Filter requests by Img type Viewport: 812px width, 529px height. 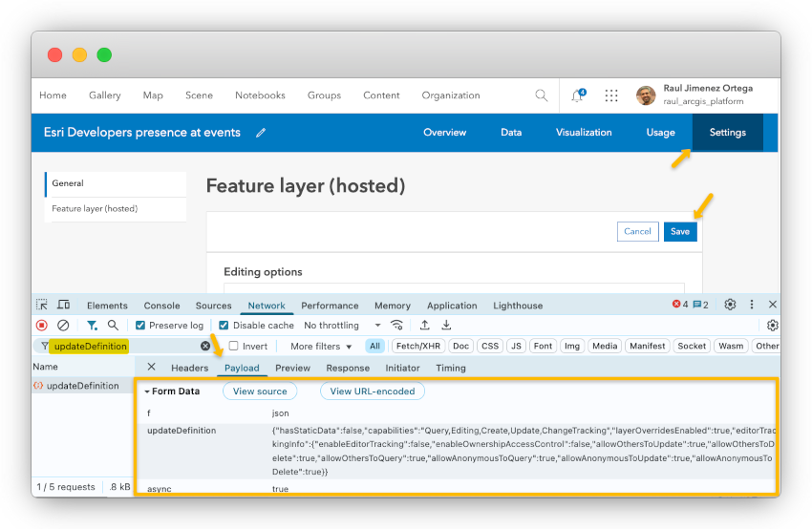click(571, 346)
